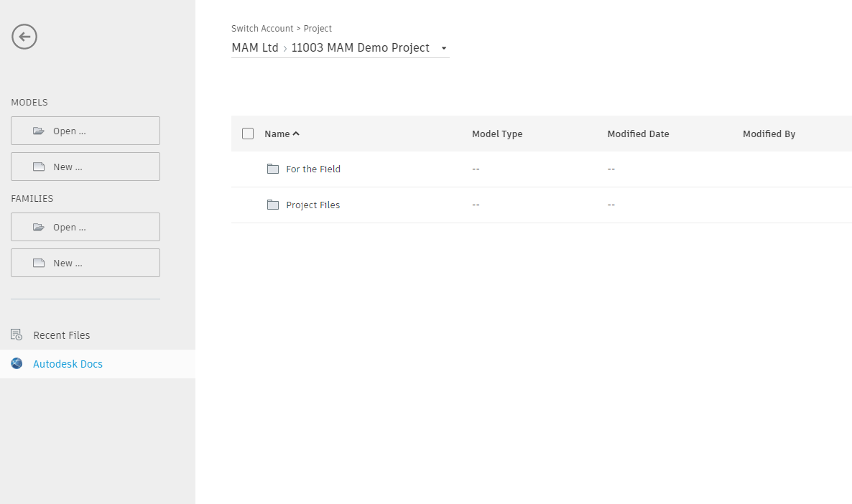Click the folder icon beside Project Files

[x=273, y=205]
